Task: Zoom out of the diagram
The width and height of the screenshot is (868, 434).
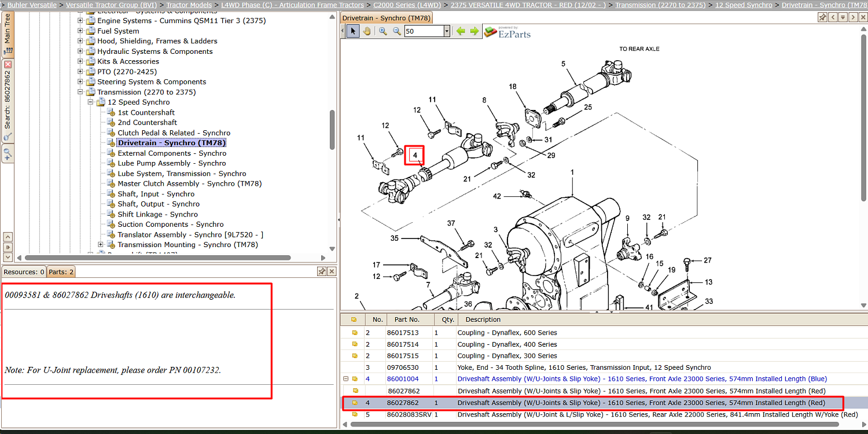Action: coord(397,31)
